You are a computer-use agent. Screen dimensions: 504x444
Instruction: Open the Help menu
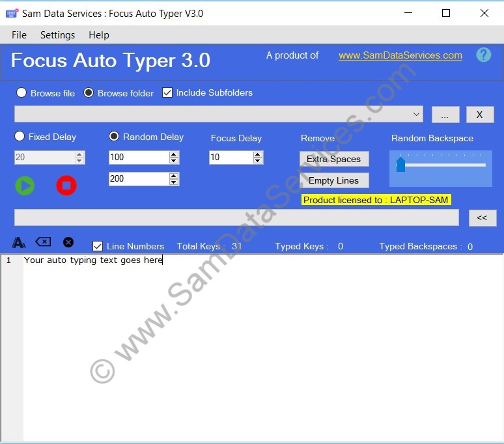tap(99, 35)
